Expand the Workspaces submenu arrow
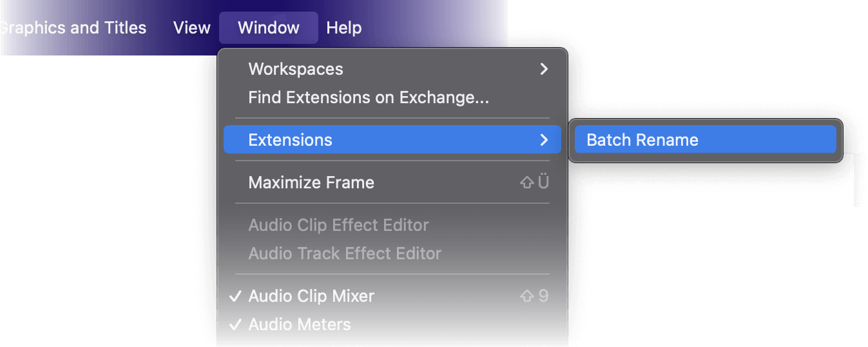868x347 pixels. pos(544,69)
